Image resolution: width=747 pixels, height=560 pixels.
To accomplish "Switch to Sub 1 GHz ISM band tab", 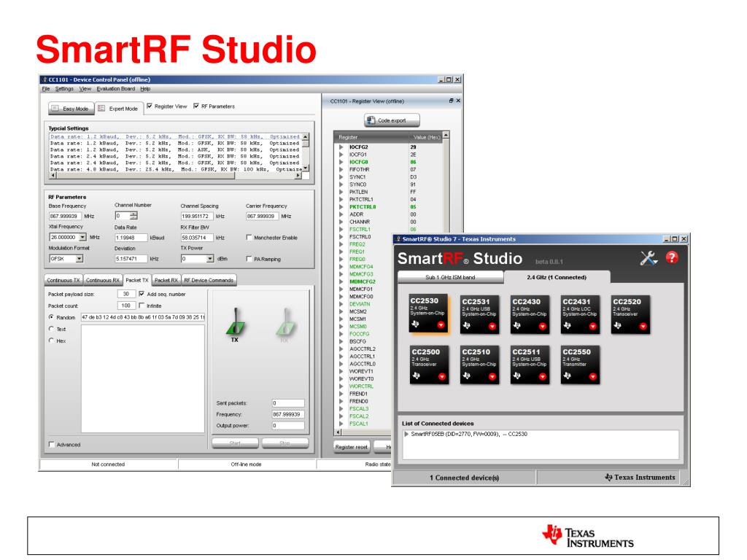I will pos(450,277).
